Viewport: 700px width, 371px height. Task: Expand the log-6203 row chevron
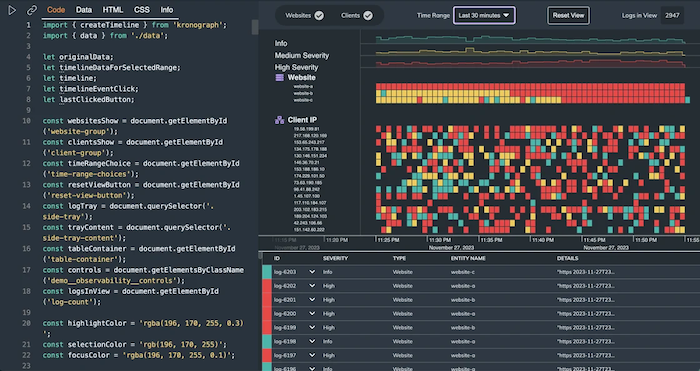312,272
